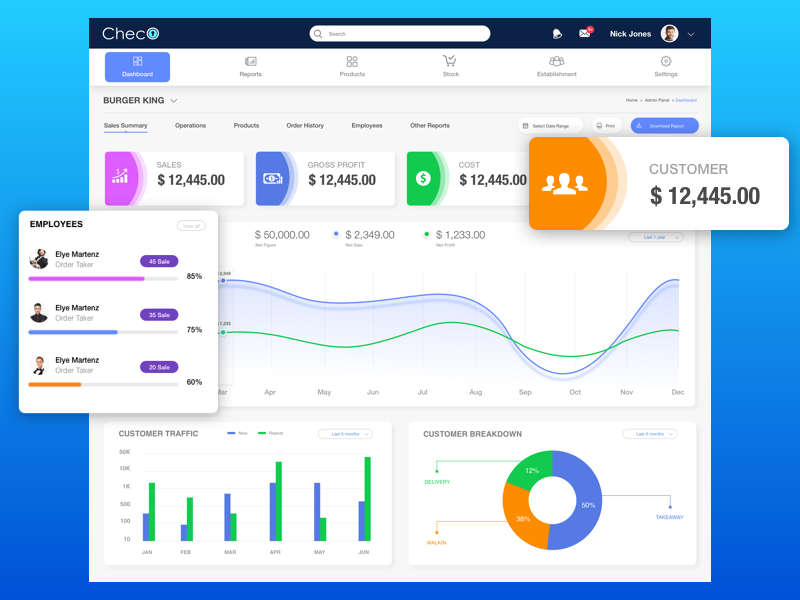Click the Sales chart icon

[120, 177]
